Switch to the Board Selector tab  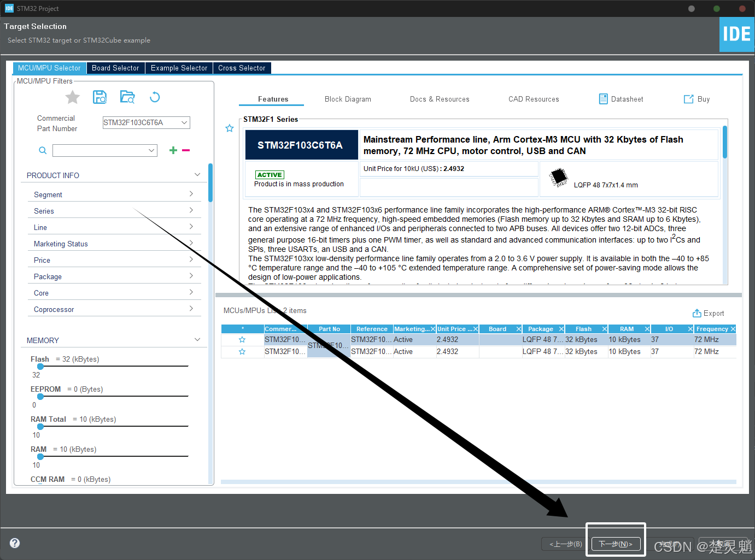click(x=115, y=68)
